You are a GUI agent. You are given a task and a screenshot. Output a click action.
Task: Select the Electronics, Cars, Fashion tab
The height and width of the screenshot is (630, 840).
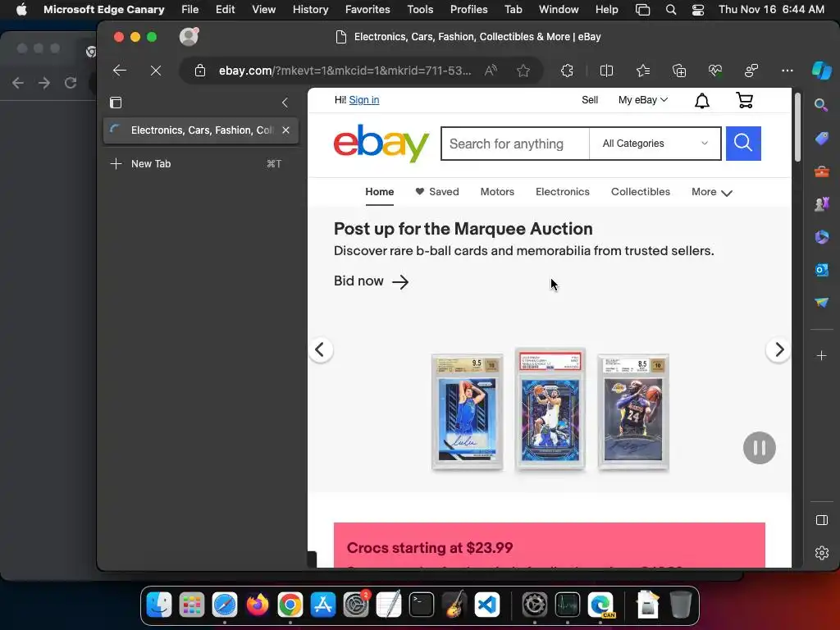(202, 130)
